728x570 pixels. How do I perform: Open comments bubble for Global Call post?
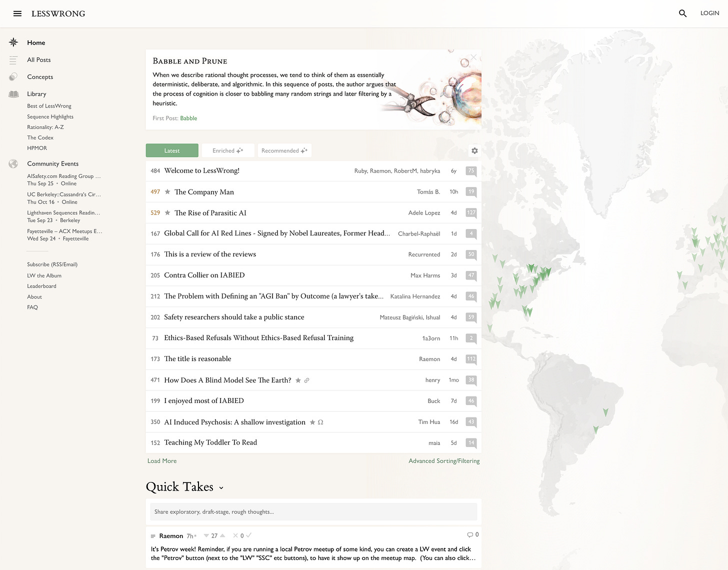[471, 233]
